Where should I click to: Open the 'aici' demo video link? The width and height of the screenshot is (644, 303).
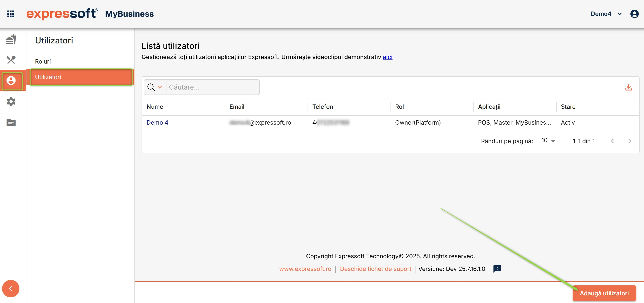click(387, 57)
